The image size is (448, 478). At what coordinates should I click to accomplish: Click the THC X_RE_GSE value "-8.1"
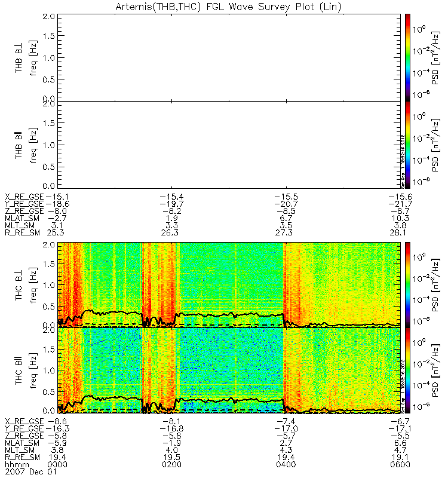(x=171, y=422)
